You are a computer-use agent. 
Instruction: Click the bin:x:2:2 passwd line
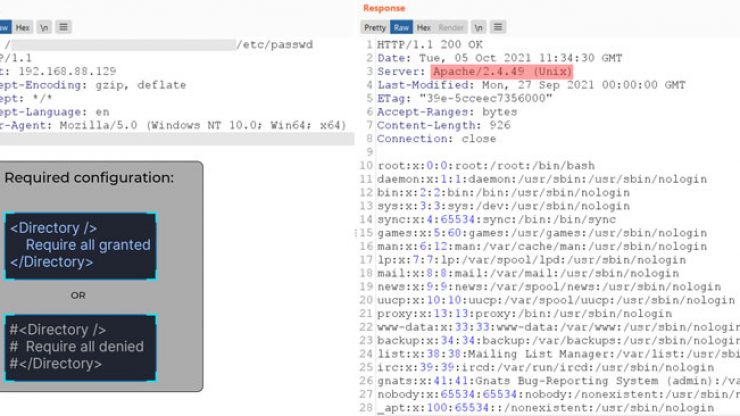coord(503,193)
